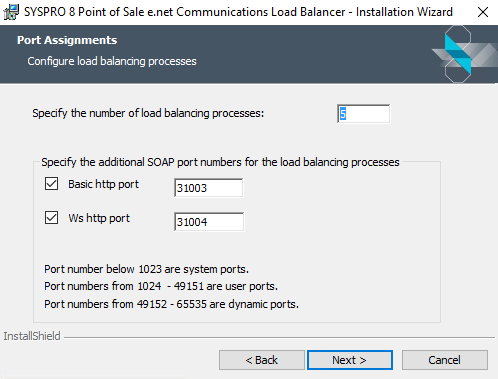This screenshot has width=498, height=379.
Task: Close the Installation Wizard window
Action: tap(483, 12)
